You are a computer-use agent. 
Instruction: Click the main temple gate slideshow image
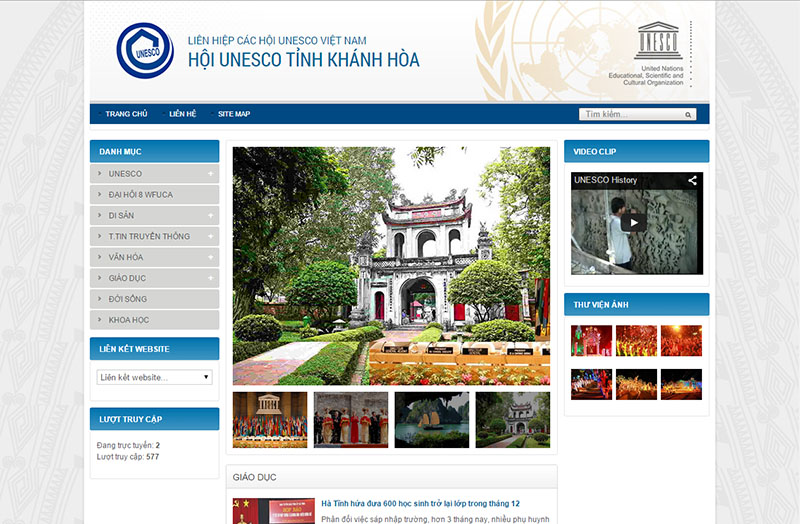pos(391,266)
